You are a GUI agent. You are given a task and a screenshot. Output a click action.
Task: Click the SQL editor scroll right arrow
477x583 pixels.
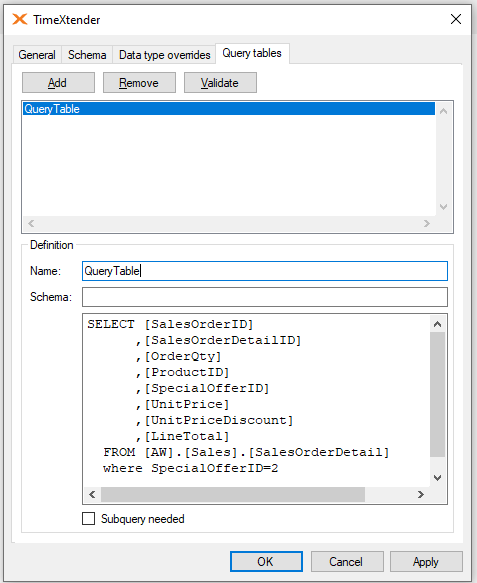420,495
